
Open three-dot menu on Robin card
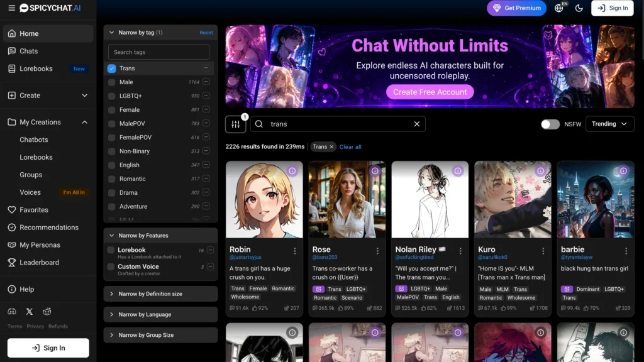click(295, 251)
